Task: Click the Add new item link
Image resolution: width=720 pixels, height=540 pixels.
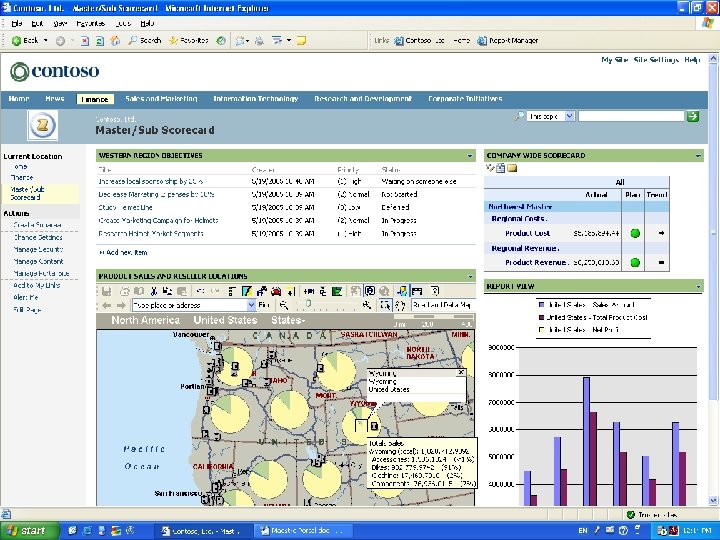Action: pyautogui.click(x=125, y=252)
